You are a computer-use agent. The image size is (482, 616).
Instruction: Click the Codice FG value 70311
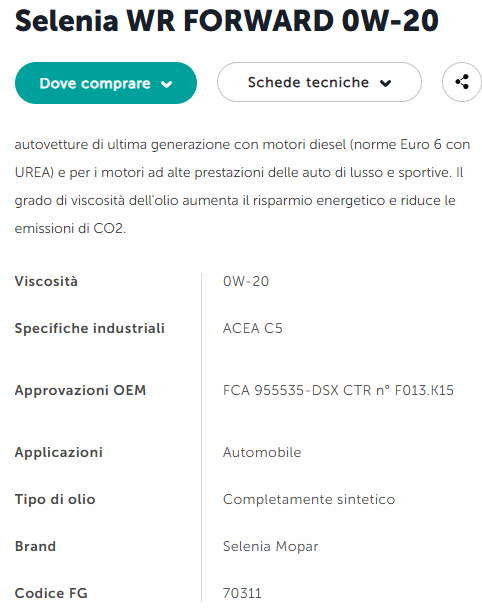[x=242, y=593]
